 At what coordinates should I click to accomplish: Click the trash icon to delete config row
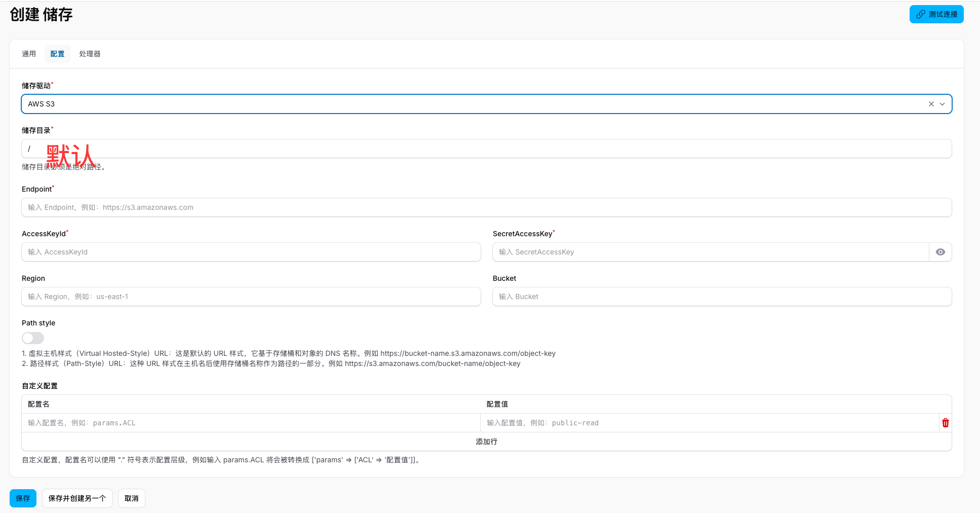pos(945,422)
